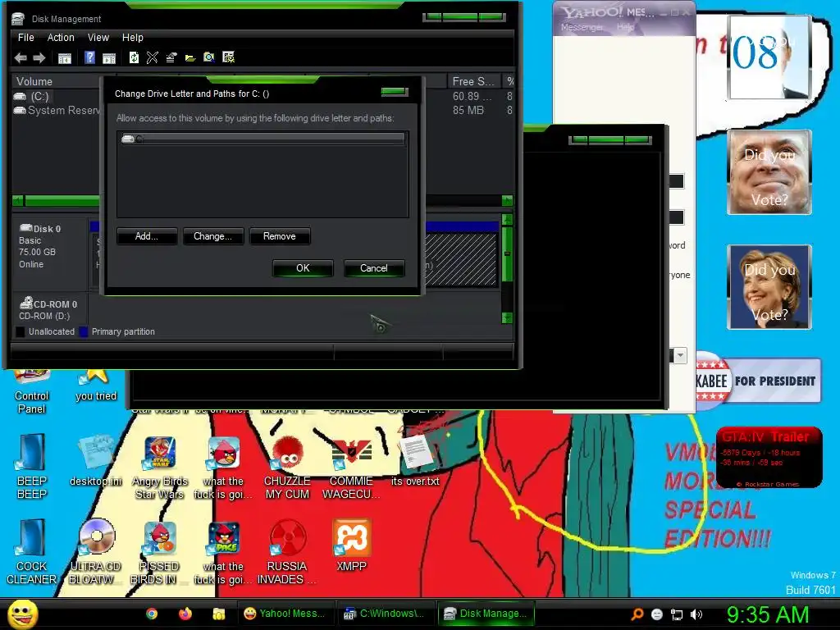Click the settings list toolbar icon at far right
Screen dimensions: 840x630
(x=229, y=57)
